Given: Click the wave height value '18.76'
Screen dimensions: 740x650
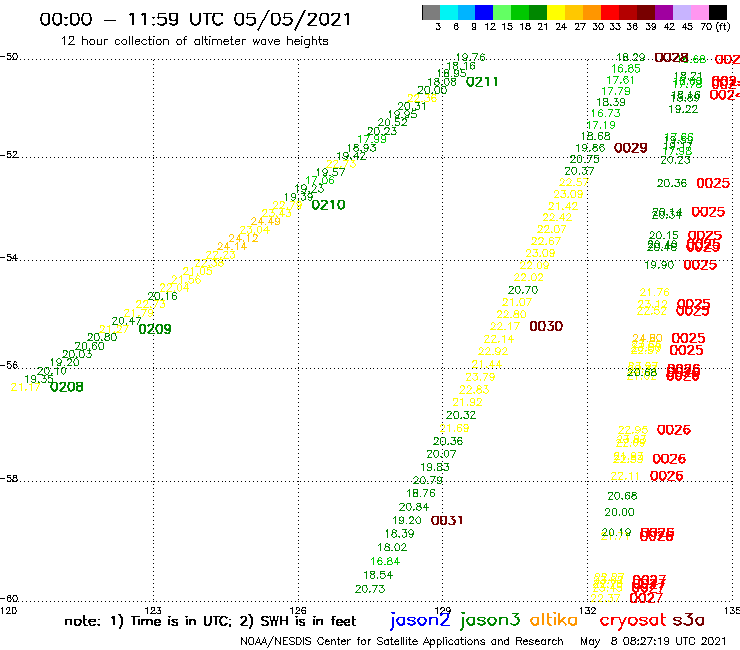Looking at the screenshot, I should 421,493.
